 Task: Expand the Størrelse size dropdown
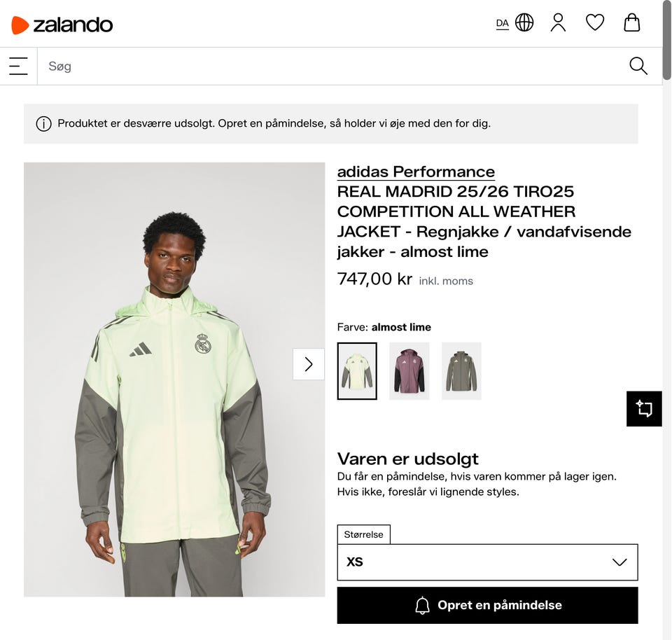click(487, 562)
